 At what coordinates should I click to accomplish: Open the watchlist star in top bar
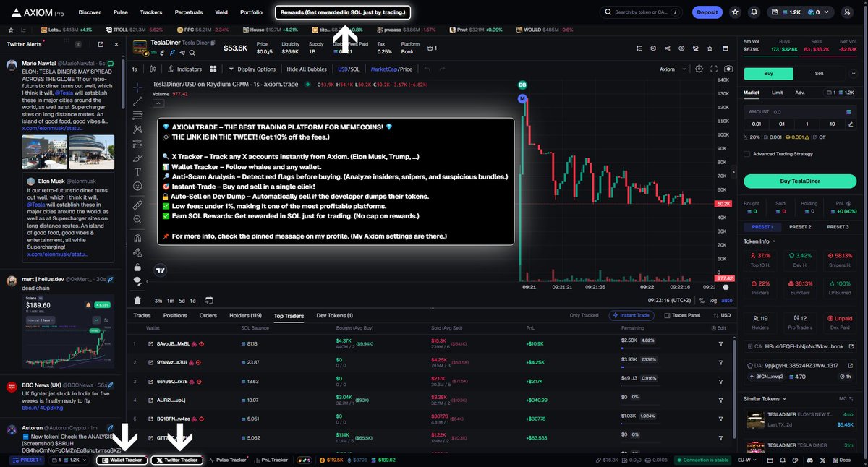735,12
